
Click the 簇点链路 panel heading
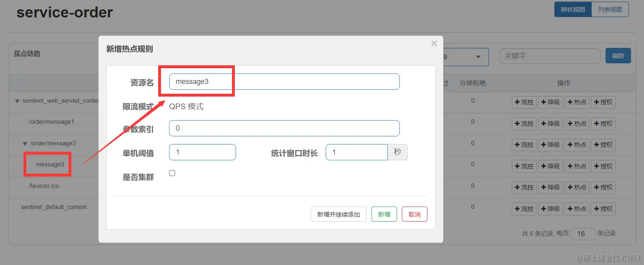pyautogui.click(x=27, y=54)
